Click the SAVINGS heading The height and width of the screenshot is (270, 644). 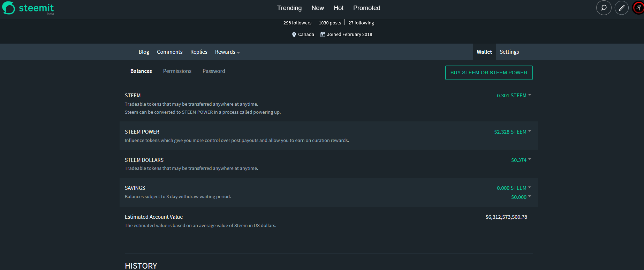pyautogui.click(x=135, y=188)
